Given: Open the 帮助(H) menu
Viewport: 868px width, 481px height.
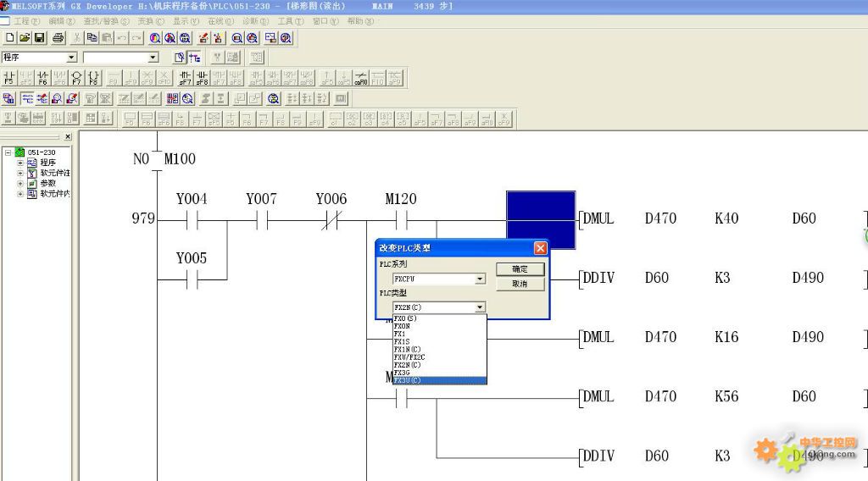Looking at the screenshot, I should (360, 21).
